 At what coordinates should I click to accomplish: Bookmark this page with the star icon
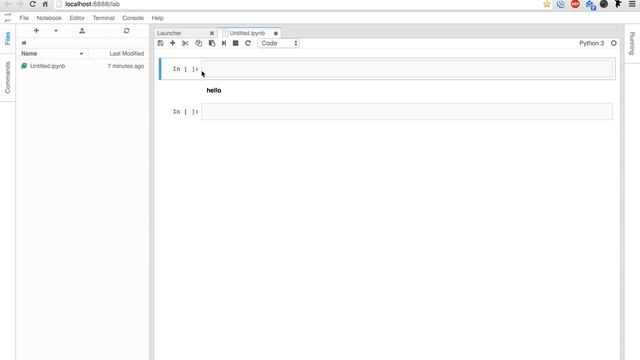[x=547, y=4]
